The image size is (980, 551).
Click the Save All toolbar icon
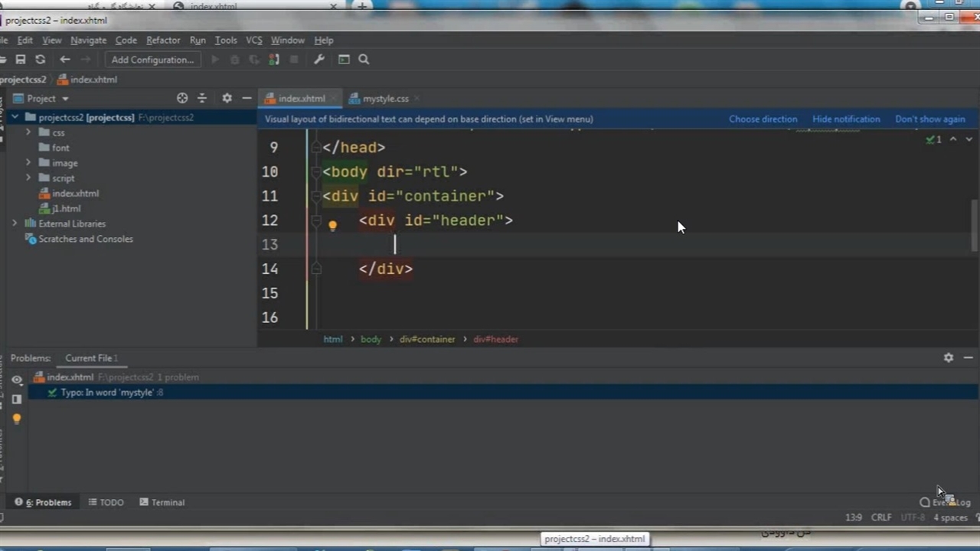21,60
